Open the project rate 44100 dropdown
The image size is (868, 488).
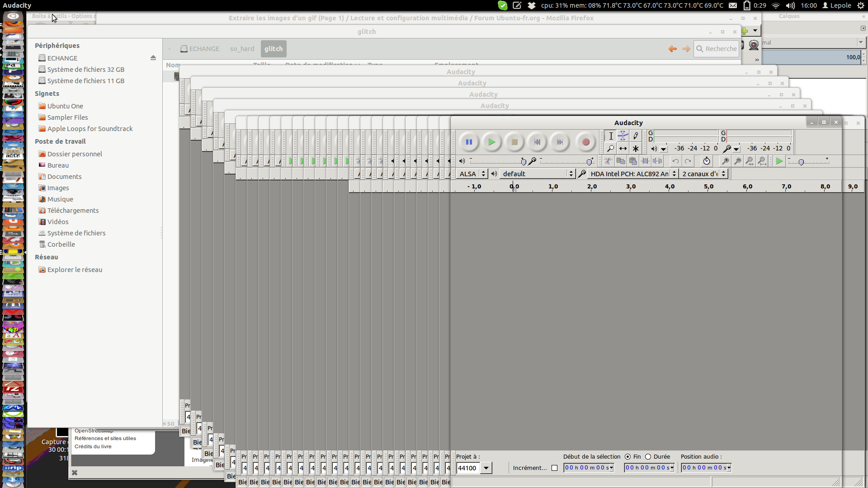tap(486, 468)
